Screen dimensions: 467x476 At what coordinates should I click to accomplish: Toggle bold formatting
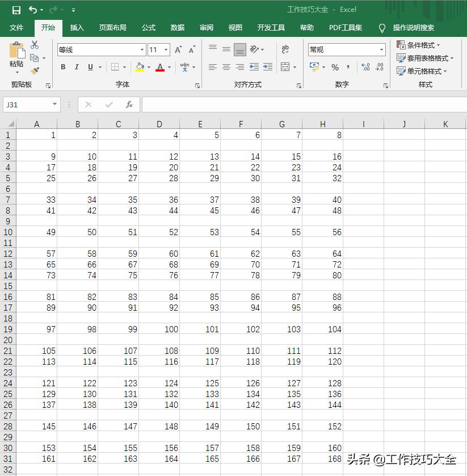click(x=62, y=67)
